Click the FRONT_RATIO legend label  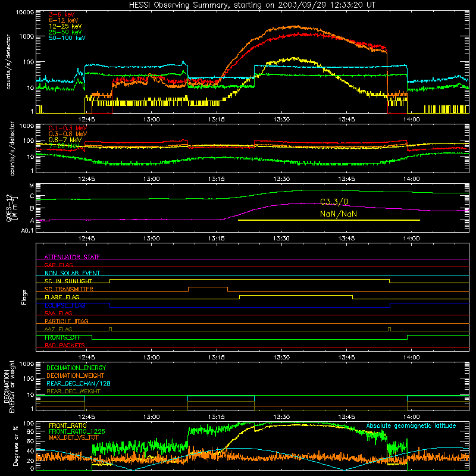68,425
